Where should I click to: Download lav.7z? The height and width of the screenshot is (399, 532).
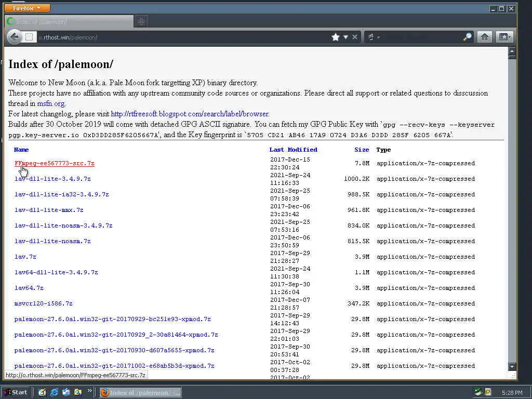pyautogui.click(x=25, y=257)
